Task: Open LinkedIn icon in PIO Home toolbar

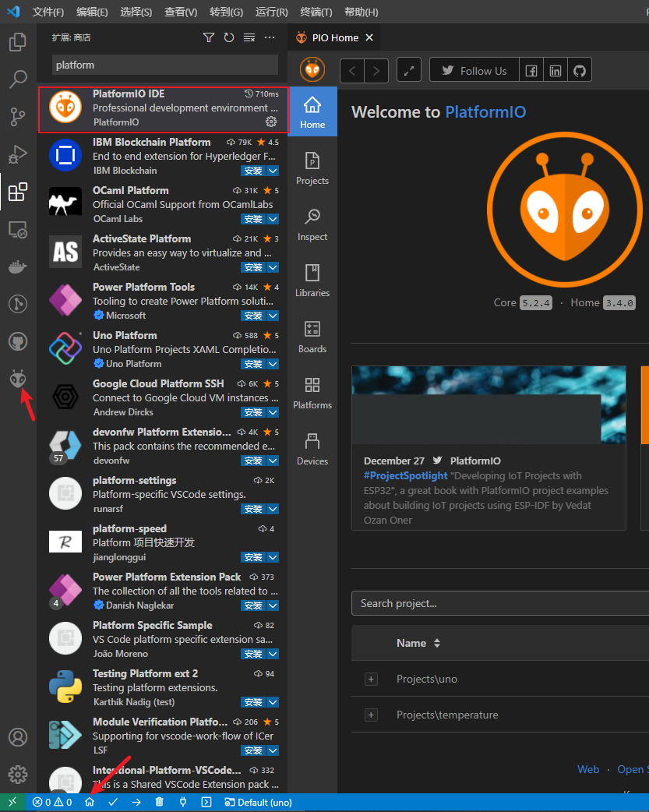Action: (556, 70)
